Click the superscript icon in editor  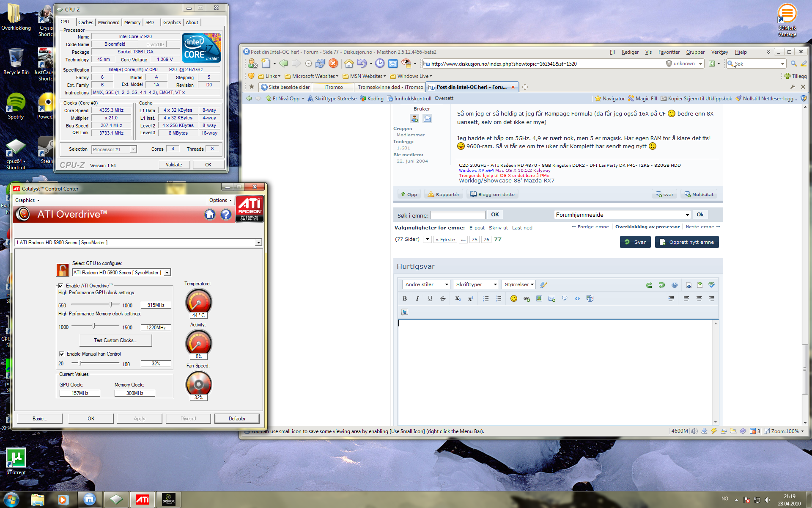click(470, 298)
